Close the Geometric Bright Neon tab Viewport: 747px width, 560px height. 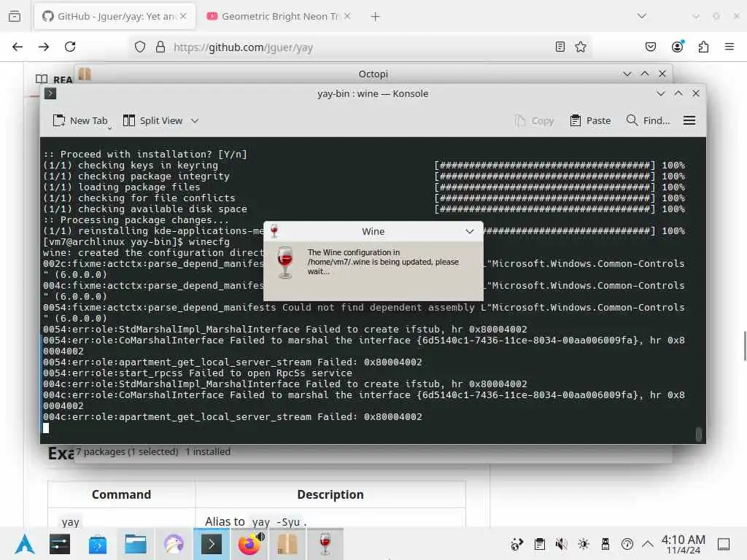coord(347,16)
